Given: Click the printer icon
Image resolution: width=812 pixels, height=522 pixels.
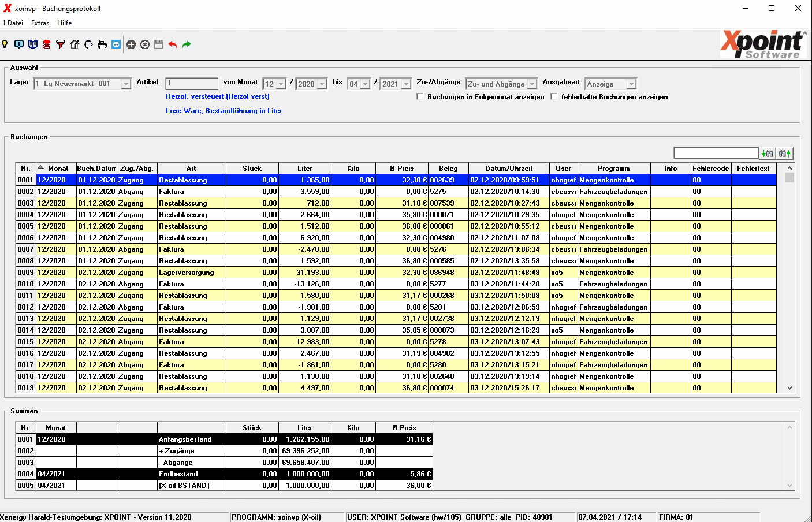Looking at the screenshot, I should point(102,44).
